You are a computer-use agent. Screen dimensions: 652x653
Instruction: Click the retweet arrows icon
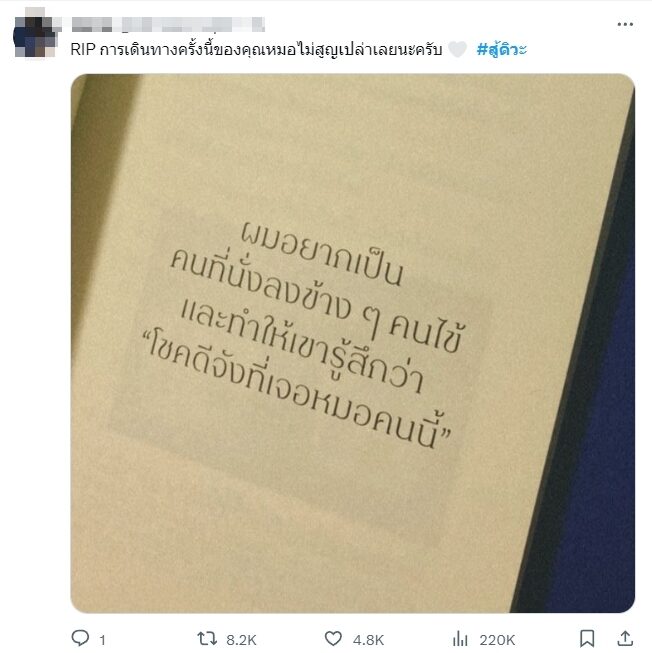[x=207, y=638]
